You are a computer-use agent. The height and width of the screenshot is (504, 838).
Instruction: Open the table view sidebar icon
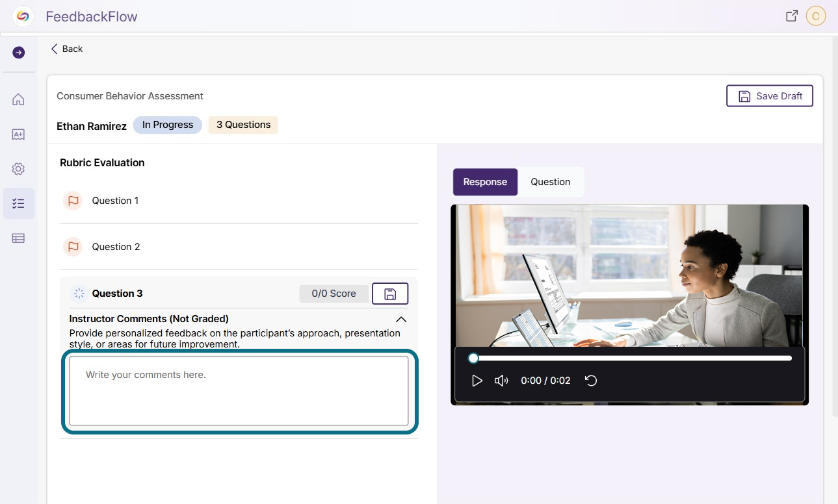18,238
